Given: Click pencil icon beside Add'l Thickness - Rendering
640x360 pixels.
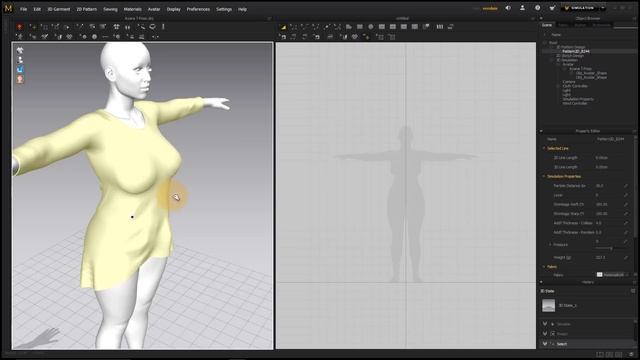Looking at the screenshot, I should tap(626, 232).
